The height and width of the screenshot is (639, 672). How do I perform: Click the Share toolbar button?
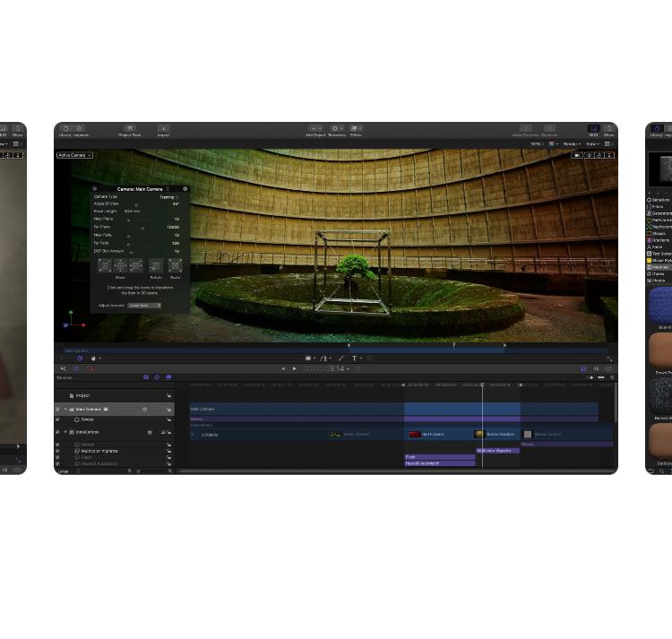[608, 131]
